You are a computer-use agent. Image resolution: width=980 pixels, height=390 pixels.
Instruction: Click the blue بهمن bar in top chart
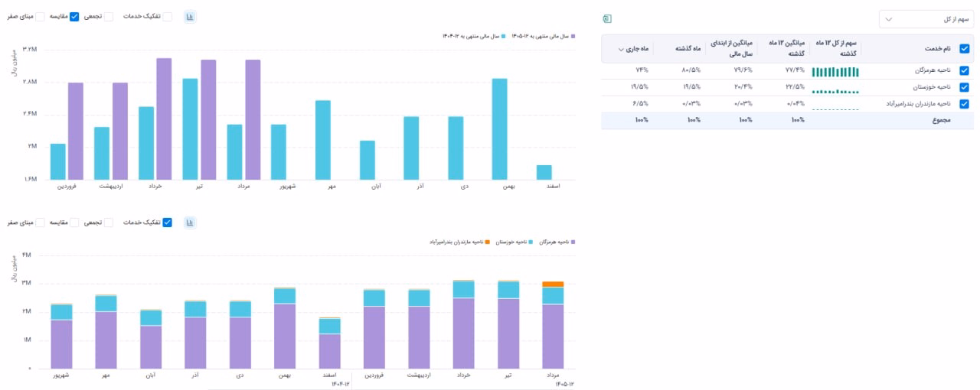[x=499, y=129]
